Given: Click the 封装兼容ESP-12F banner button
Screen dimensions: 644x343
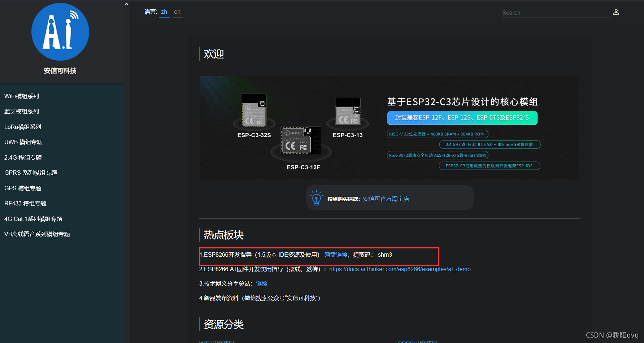Looking at the screenshot, I should click(462, 118).
